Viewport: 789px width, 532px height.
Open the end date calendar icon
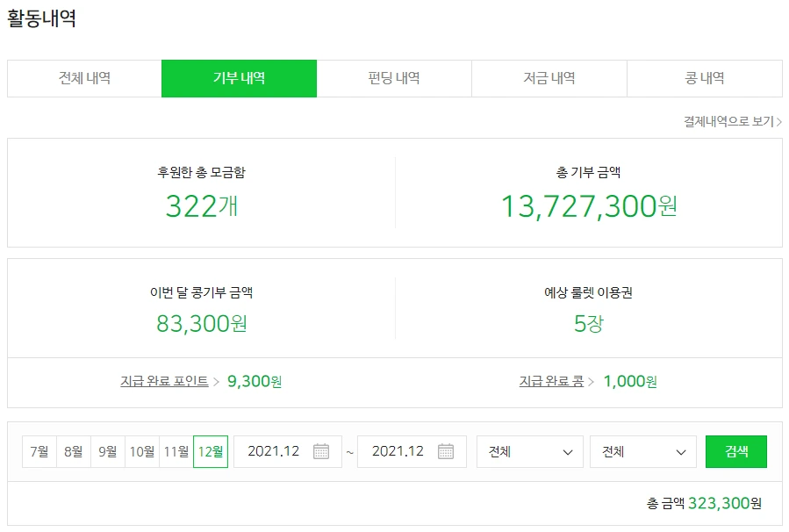444,451
